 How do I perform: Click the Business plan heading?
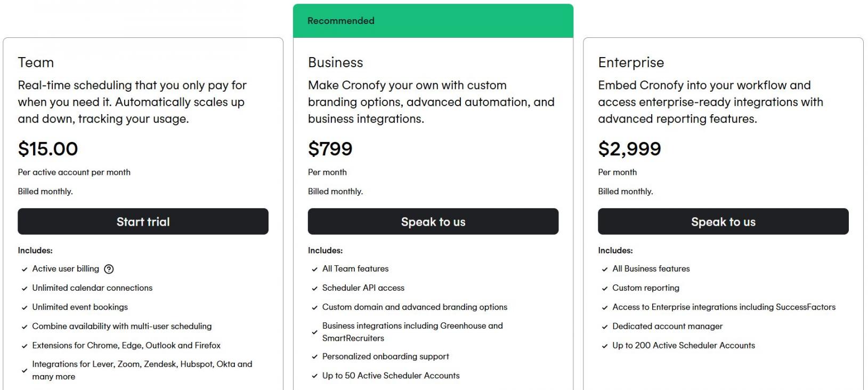[335, 62]
